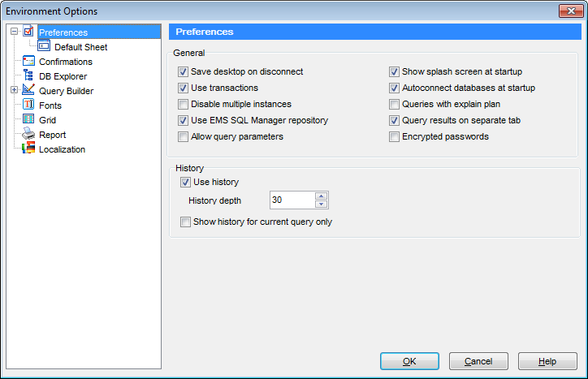Click the DB Explorer tree icon
Viewport: 588px width, 379px height.
(x=28, y=76)
